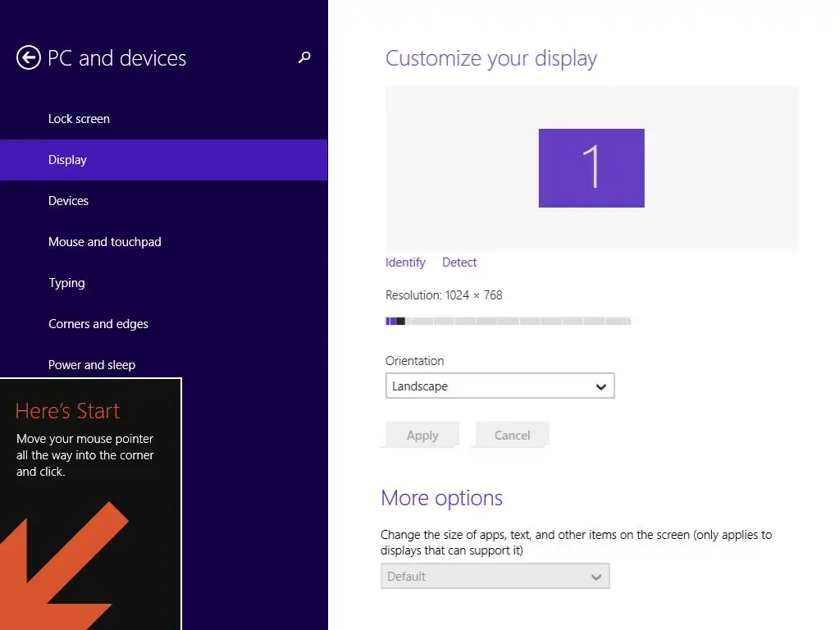Click the PC and devices title
This screenshot has width=840, height=630.
tap(116, 58)
